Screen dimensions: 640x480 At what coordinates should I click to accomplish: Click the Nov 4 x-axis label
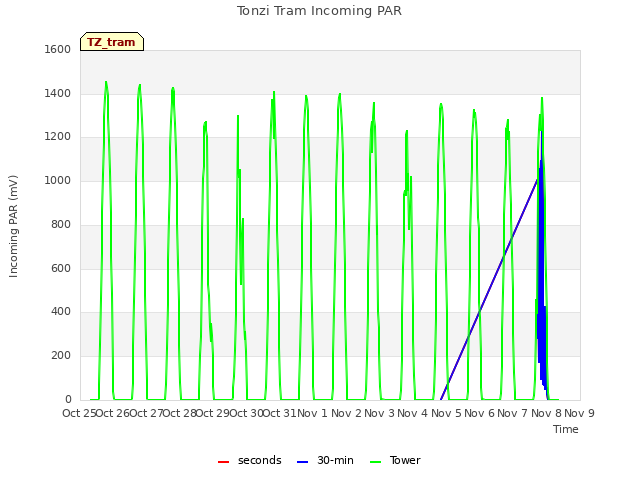click(413, 413)
